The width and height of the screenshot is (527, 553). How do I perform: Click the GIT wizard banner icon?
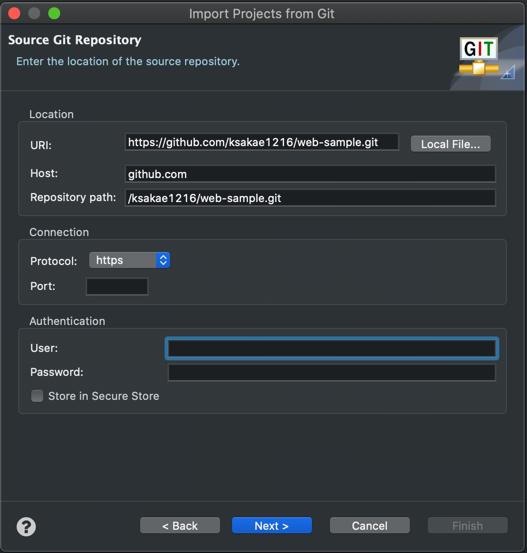pos(479,56)
